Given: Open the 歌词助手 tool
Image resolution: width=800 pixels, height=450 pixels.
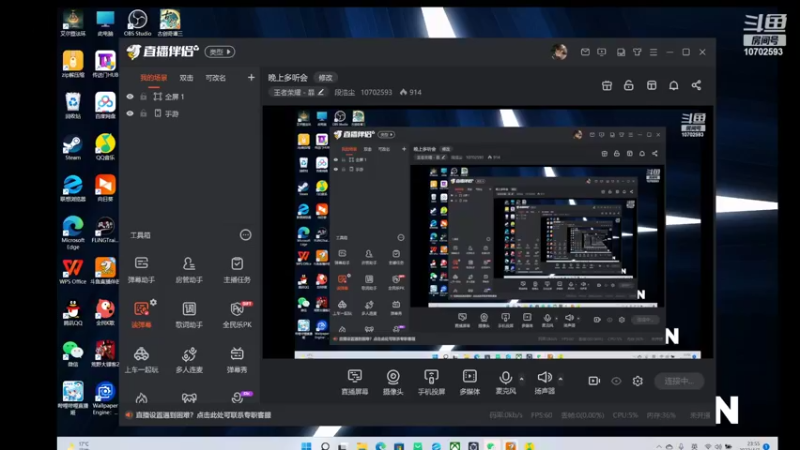Looking at the screenshot, I should (x=189, y=314).
